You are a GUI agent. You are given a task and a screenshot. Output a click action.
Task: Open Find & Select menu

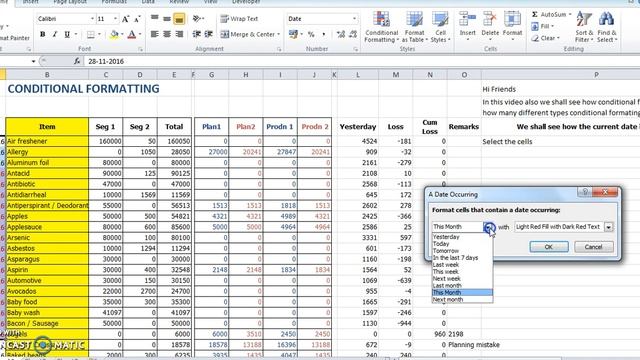[x=607, y=27]
